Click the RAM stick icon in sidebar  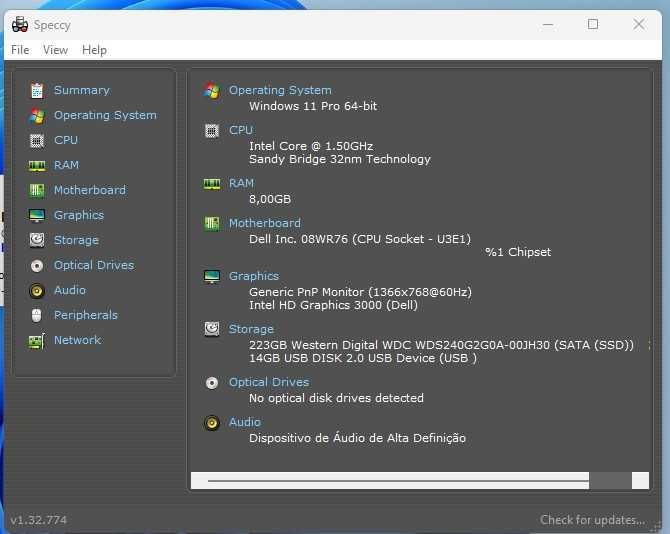pyautogui.click(x=37, y=166)
